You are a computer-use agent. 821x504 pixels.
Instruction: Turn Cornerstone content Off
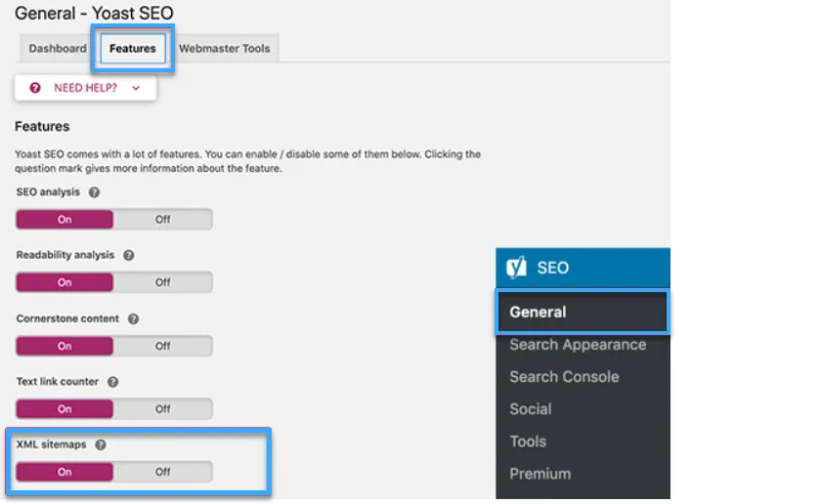tap(163, 346)
